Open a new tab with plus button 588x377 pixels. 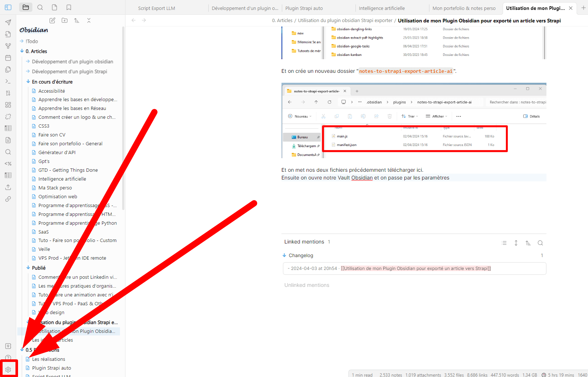(x=583, y=8)
